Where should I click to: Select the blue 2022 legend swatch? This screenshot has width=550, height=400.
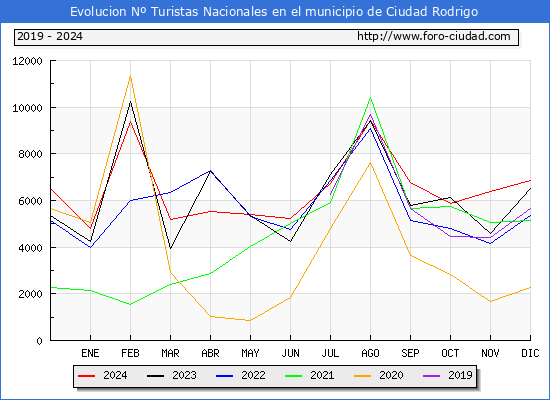(x=224, y=376)
